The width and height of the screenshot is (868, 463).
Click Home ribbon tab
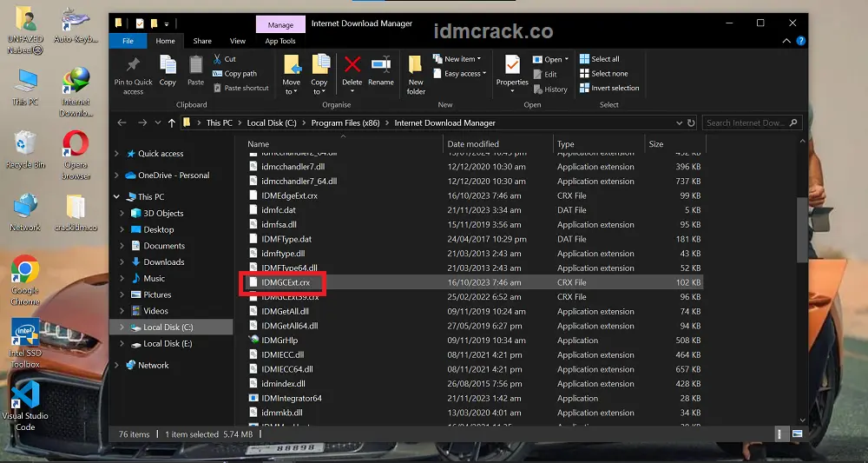point(165,41)
